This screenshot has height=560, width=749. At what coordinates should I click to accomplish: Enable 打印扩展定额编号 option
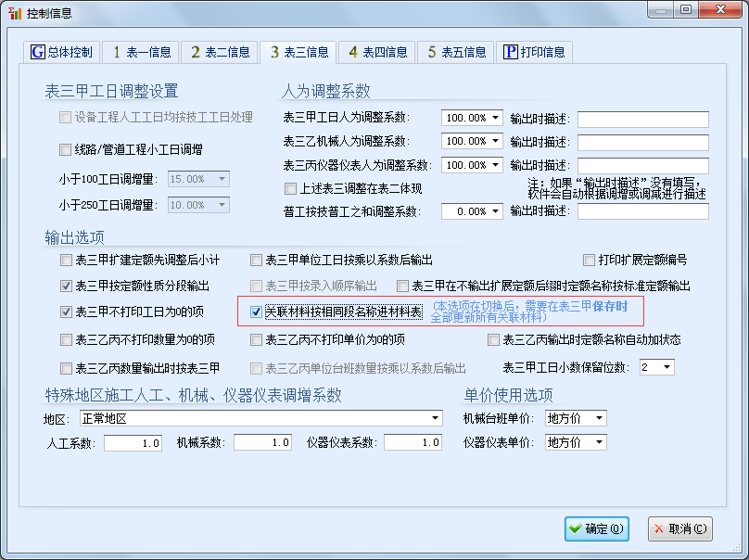589,260
